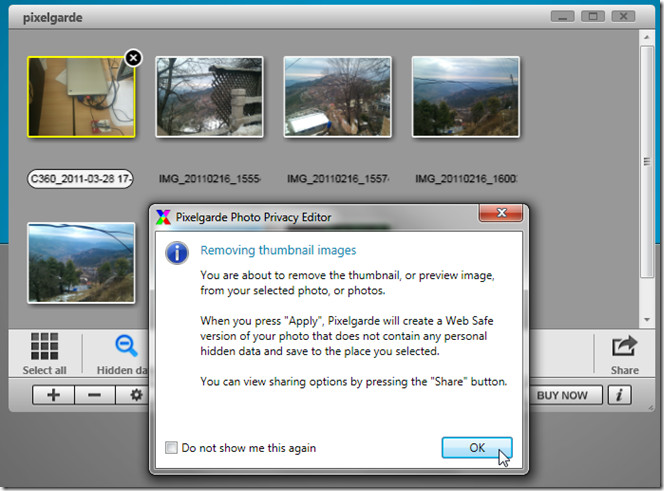Click the blue information icon in dialog
Screen dimensions: 664x491
coord(177,253)
